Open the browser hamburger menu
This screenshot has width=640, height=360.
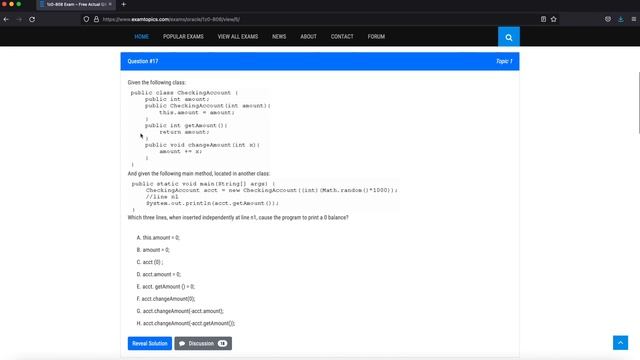(x=633, y=19)
